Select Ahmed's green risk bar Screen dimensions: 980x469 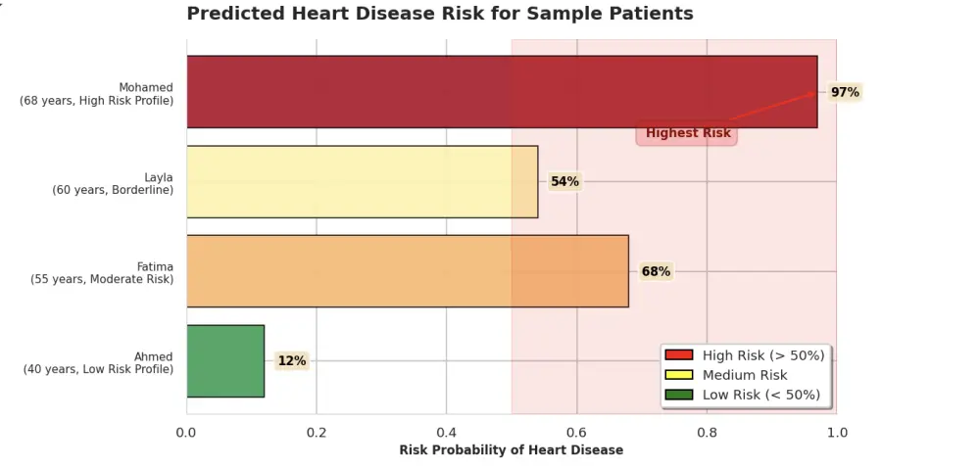(x=225, y=361)
